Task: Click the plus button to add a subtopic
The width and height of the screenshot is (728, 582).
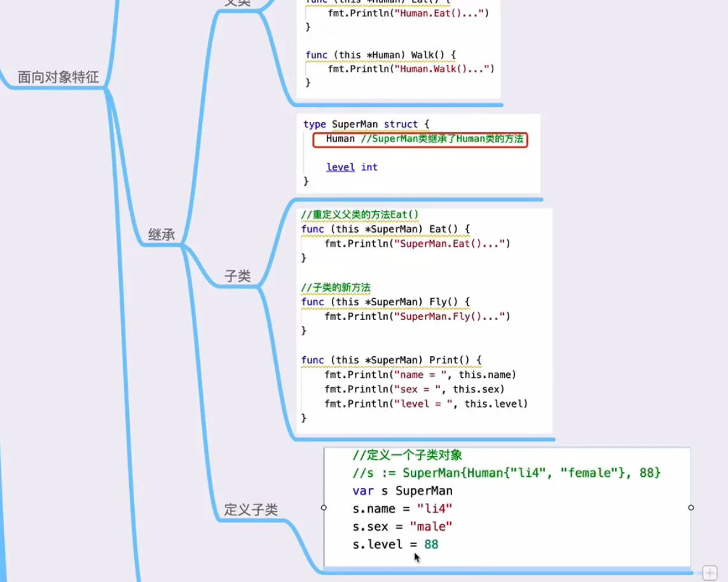Action: 710,572
